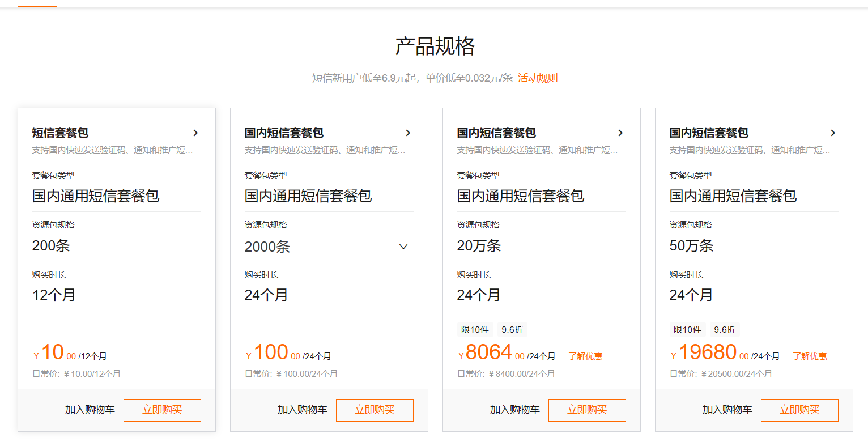Screen dimensions: 868x446
Task: Open details of the 短信套餐包 card chevron
Action: click(x=195, y=133)
